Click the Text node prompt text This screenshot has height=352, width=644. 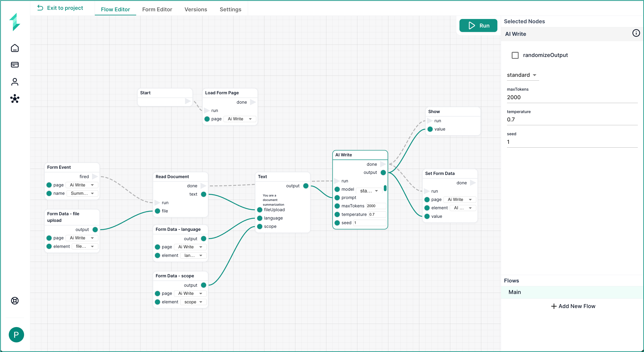click(x=273, y=200)
